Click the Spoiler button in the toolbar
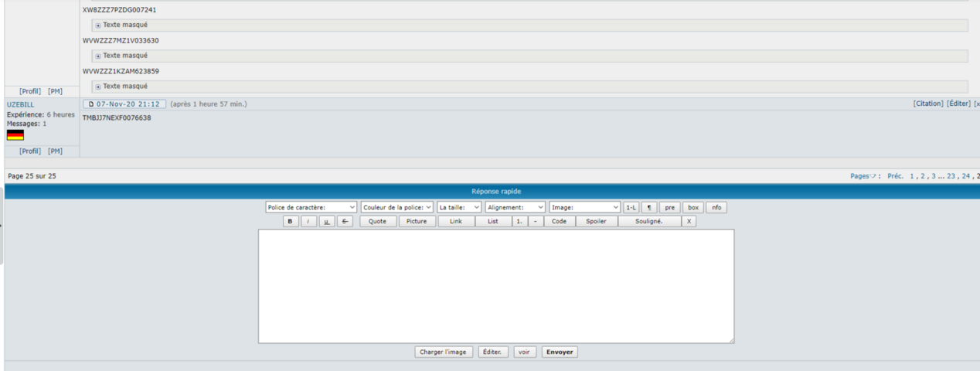The height and width of the screenshot is (371, 980). [596, 221]
